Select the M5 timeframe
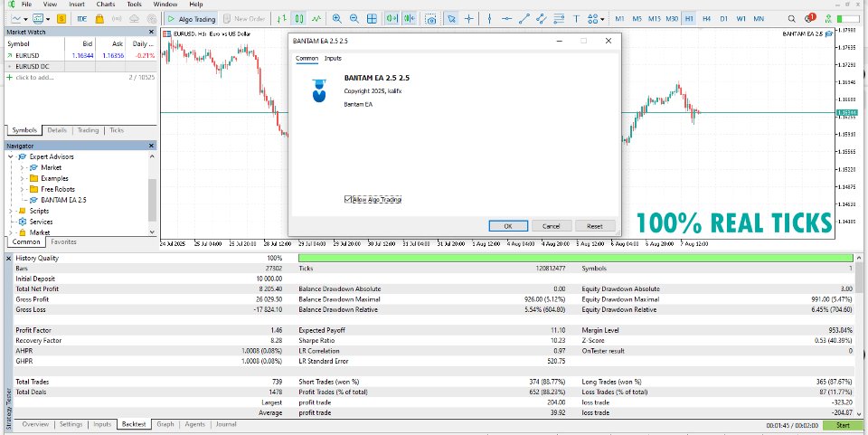 637,19
